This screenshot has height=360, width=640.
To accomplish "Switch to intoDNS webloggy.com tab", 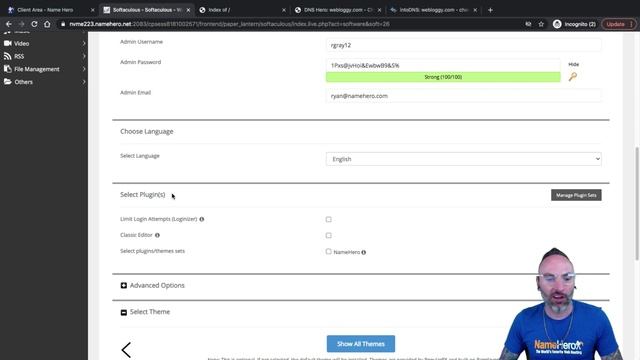I will [x=433, y=10].
